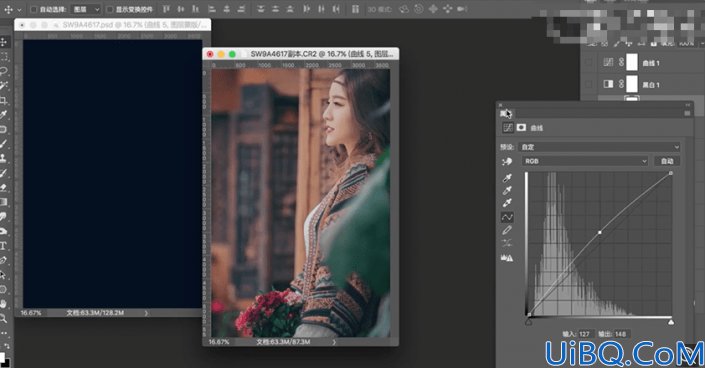The image size is (705, 368).
Task: Expand status bar arrow in SW9A4617.psd window
Action: click(x=146, y=313)
